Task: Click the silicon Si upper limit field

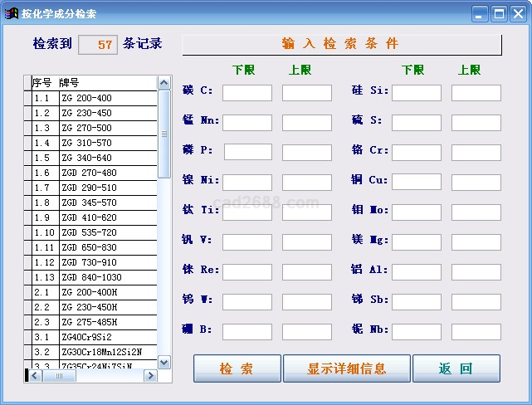Action: tap(476, 93)
